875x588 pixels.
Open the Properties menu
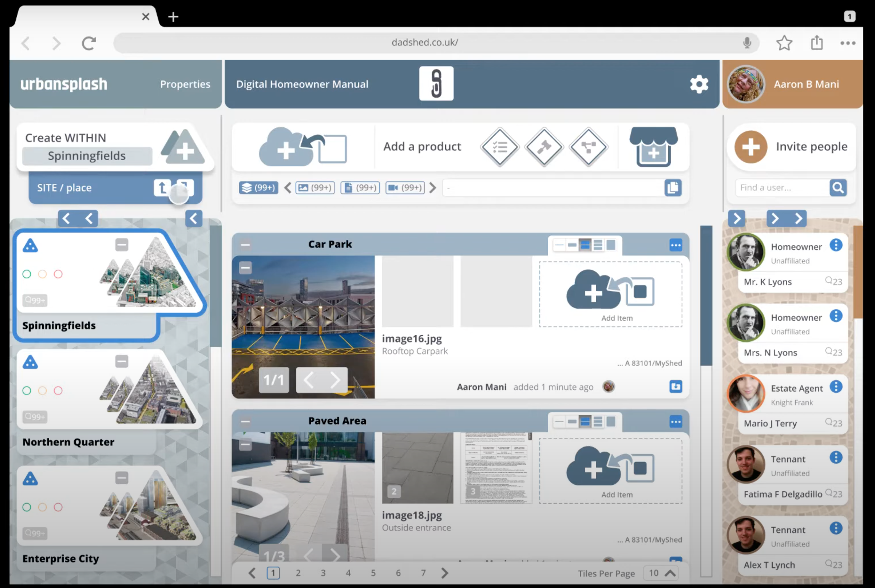click(185, 84)
